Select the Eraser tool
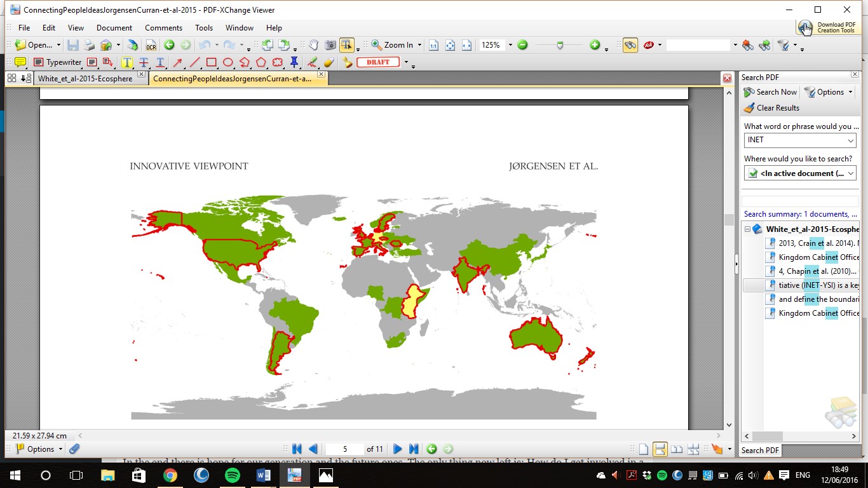 pyautogui.click(x=329, y=62)
